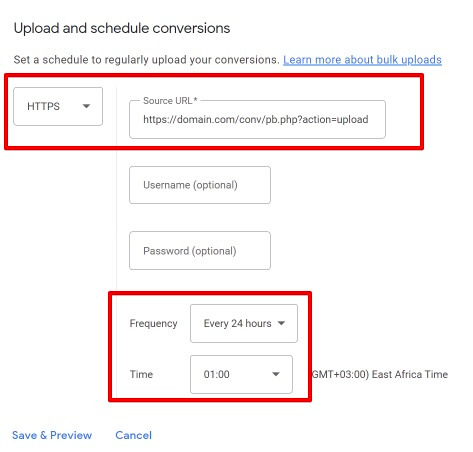This screenshot has width=473, height=452.
Task: Open the 01:00 time dropdown
Action: point(241,374)
